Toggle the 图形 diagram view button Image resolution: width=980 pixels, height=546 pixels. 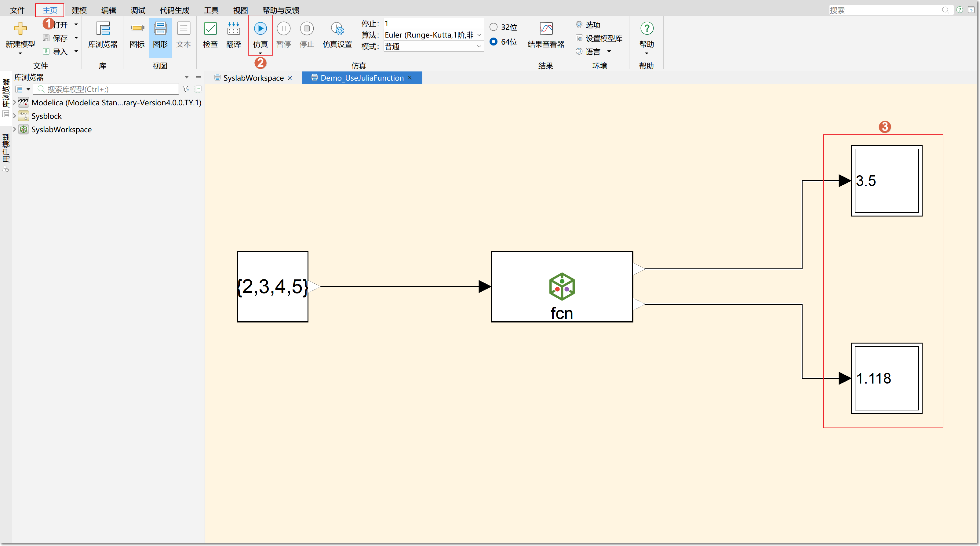[x=160, y=29]
